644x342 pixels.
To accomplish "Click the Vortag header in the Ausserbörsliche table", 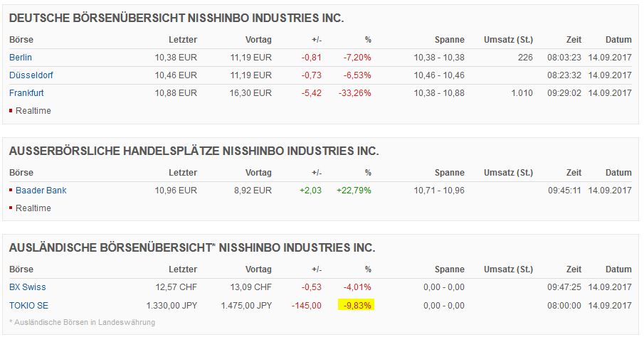I will click(258, 173).
